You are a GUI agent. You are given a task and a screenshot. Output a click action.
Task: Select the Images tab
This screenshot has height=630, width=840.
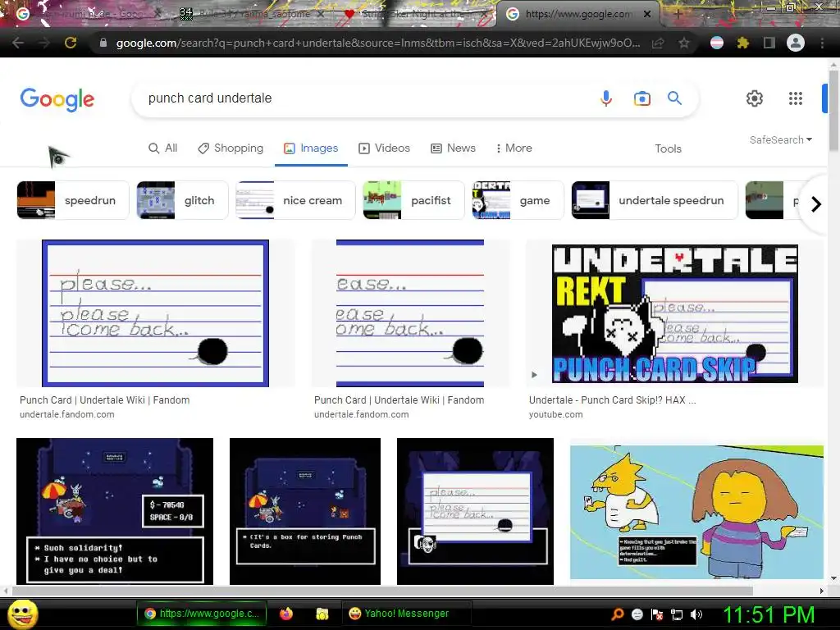pos(311,148)
